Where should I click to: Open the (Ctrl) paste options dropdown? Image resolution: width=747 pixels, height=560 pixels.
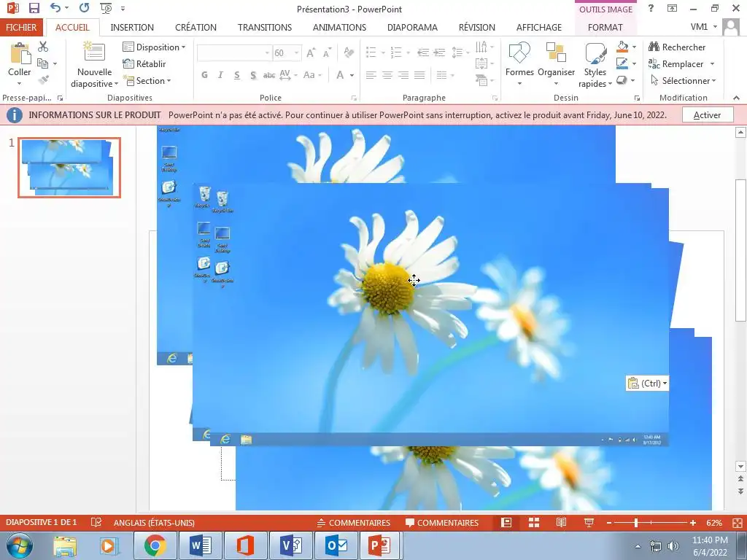(x=648, y=383)
